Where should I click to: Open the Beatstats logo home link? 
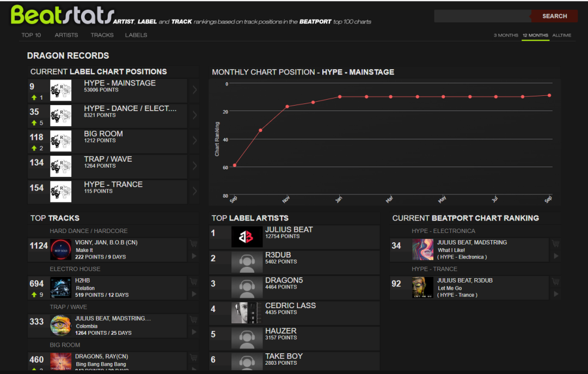click(62, 15)
